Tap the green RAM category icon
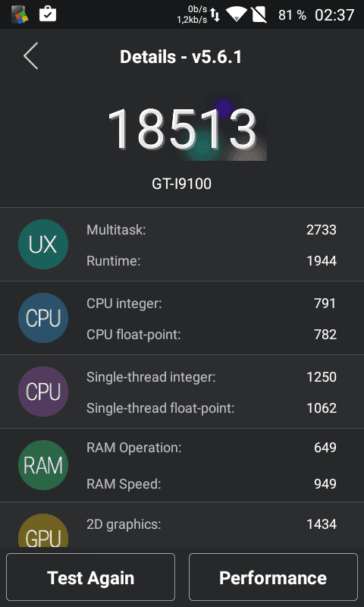Screen dimensions: 364x607 43,465
